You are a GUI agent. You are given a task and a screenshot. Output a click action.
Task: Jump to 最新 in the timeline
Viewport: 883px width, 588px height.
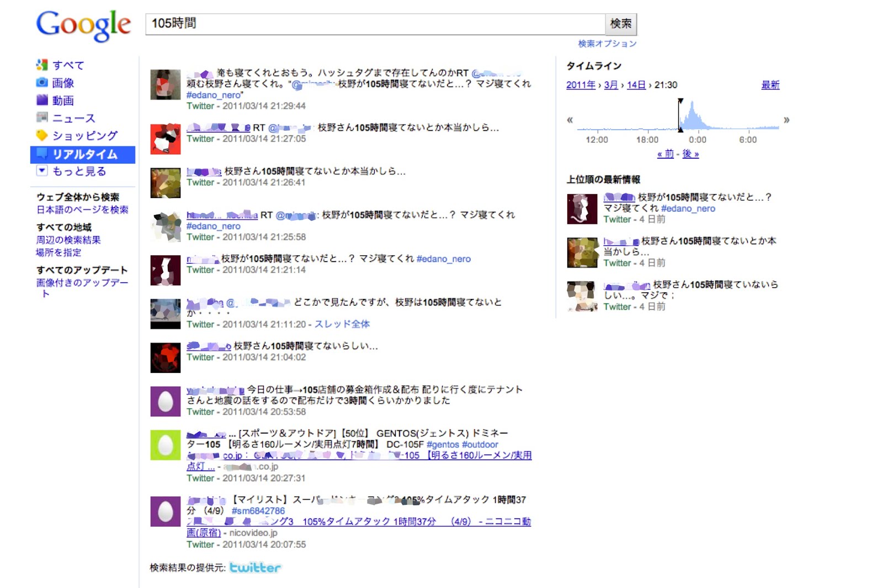coord(770,85)
